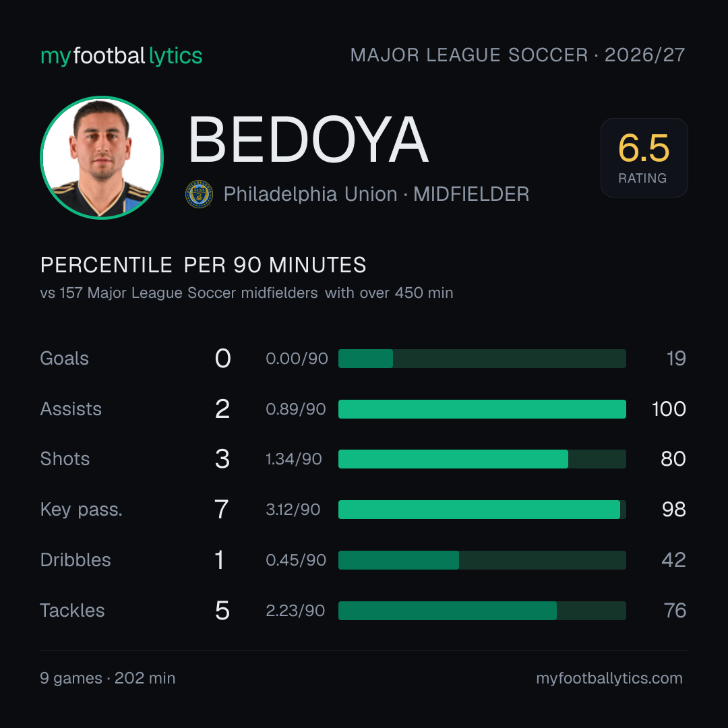Open the Bedoya player portrait photo
Viewport: 728px width, 728px height.
(x=102, y=157)
